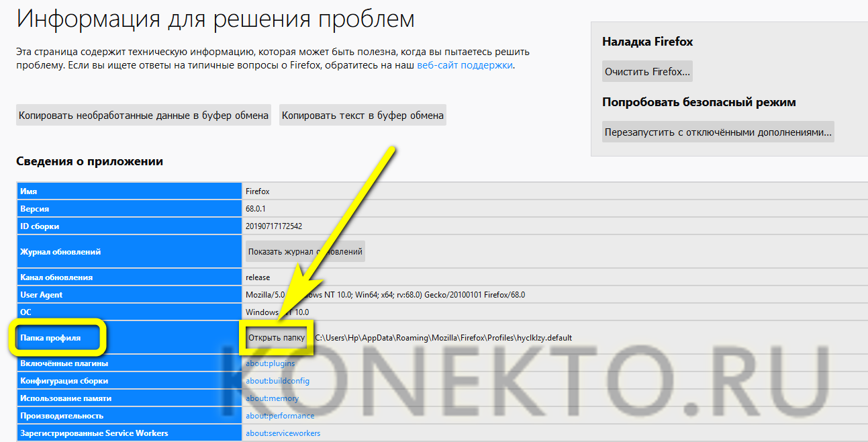This screenshot has height=442, width=868.
Task: Open the about:serviceworkers link
Action: (x=283, y=433)
